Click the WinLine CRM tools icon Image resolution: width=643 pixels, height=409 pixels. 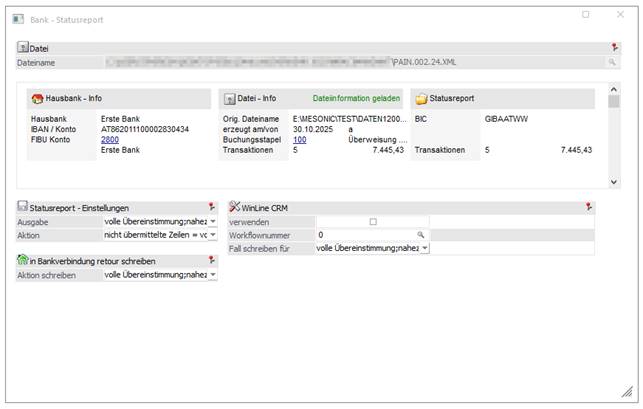coord(235,207)
